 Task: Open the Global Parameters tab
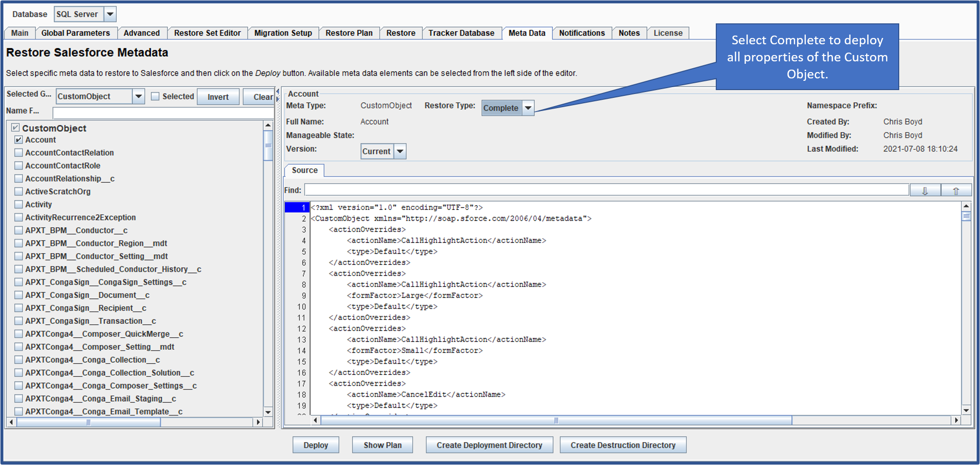[x=75, y=33]
